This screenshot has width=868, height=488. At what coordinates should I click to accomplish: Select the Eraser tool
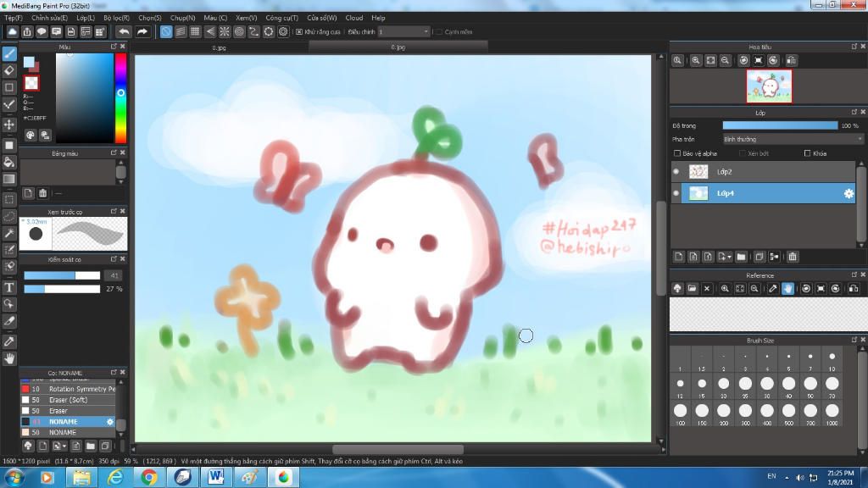9,70
